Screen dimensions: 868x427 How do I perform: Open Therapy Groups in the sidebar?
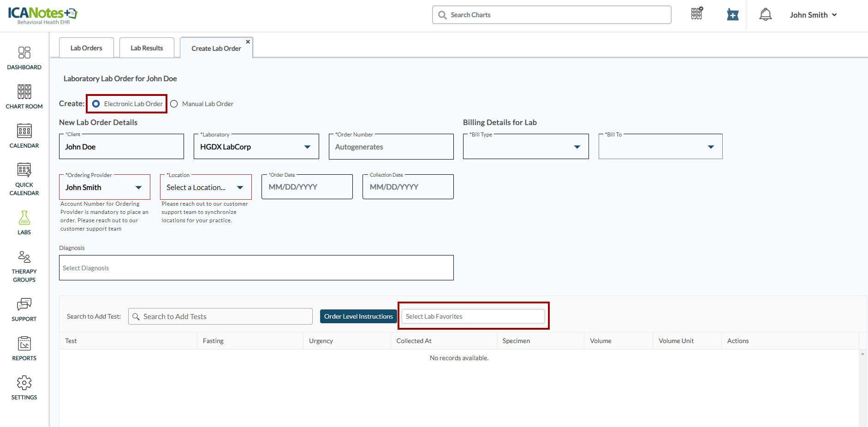[24, 266]
